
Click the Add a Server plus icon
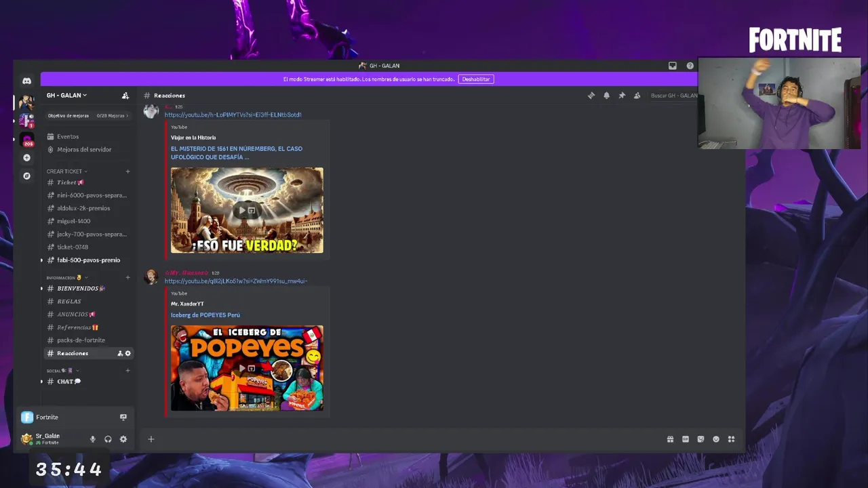tap(26, 158)
